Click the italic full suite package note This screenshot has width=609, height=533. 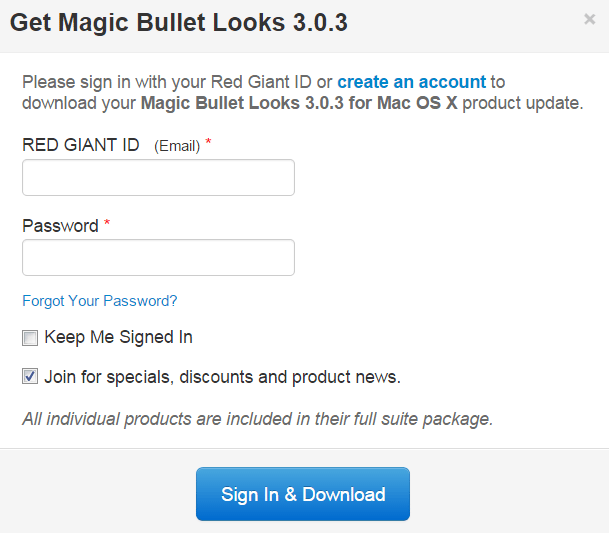[x=258, y=419]
